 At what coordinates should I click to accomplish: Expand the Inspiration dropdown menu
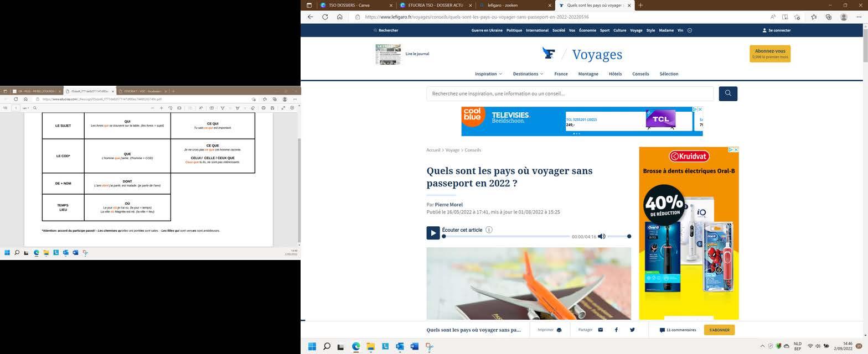pos(488,74)
